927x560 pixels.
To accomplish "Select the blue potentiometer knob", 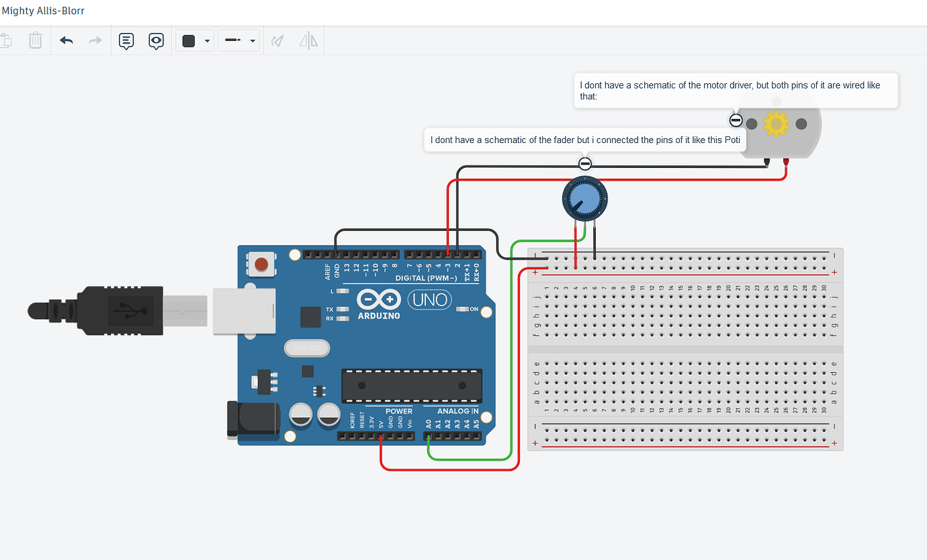I will 585,199.
